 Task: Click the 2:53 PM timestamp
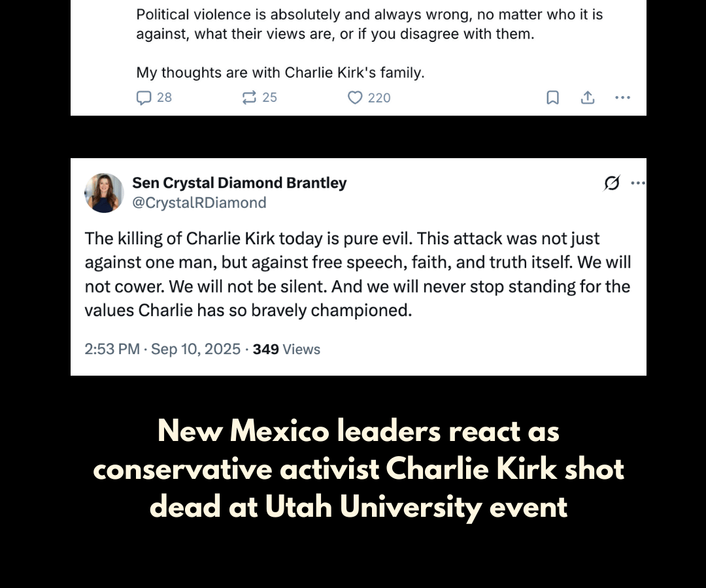click(112, 349)
